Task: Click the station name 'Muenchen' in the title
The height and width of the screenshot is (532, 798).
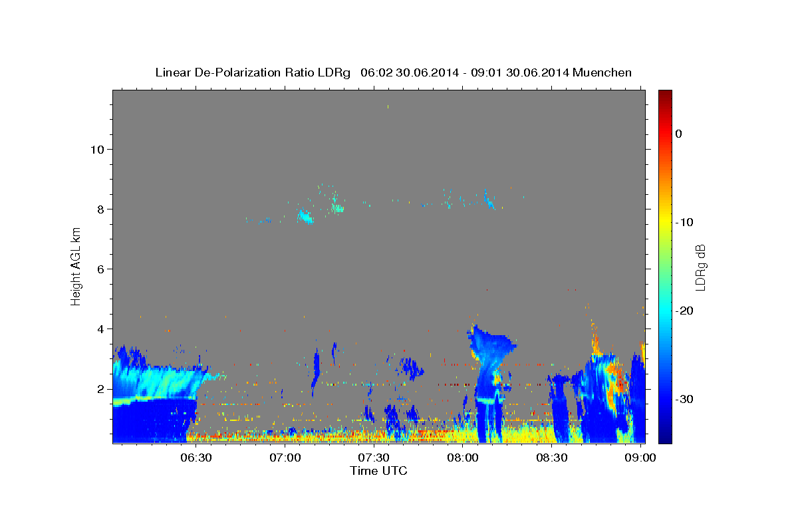Action: click(x=602, y=72)
